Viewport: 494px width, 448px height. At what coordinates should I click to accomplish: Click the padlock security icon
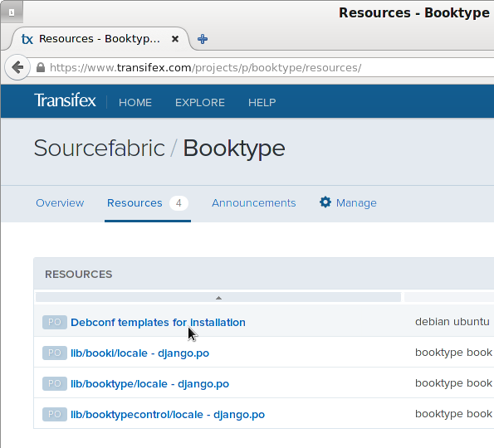tap(41, 67)
